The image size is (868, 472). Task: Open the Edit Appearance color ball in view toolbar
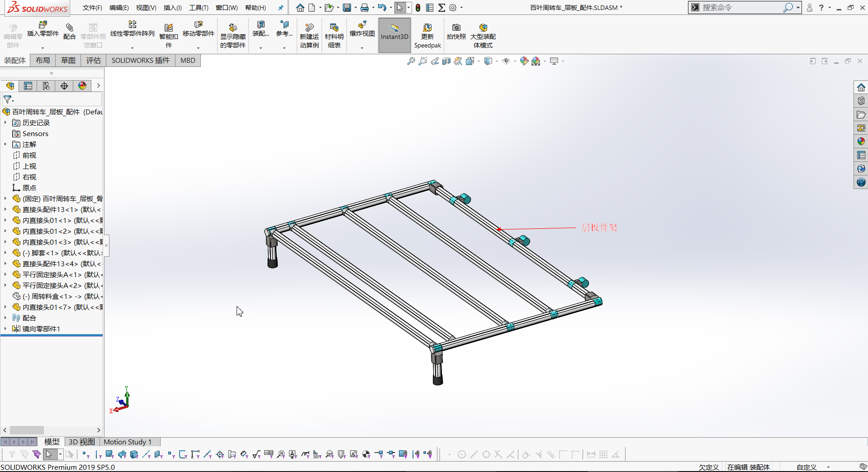pos(524,61)
